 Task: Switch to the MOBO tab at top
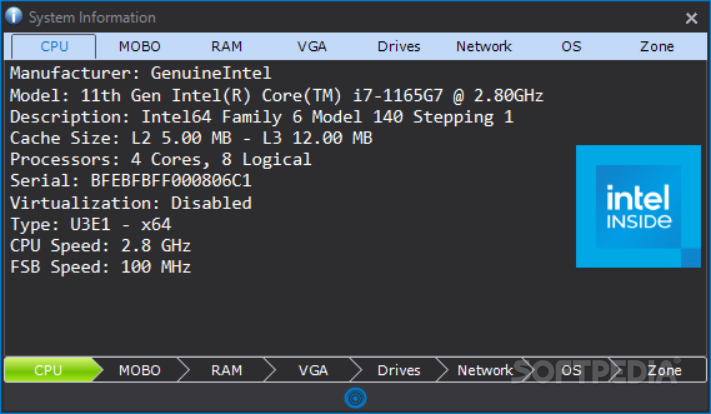[140, 46]
